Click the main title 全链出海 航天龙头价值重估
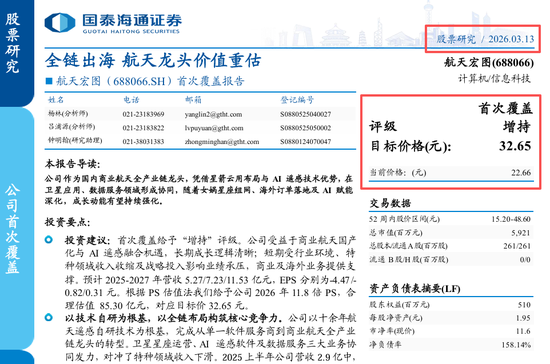 (153, 60)
